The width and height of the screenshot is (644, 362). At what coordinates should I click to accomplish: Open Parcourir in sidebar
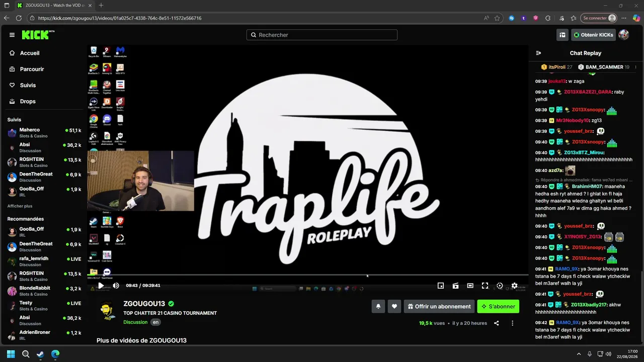(32, 69)
